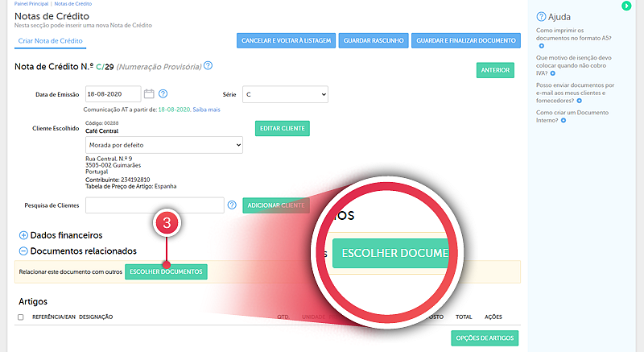Expand the Dados financeiros section

[23, 235]
